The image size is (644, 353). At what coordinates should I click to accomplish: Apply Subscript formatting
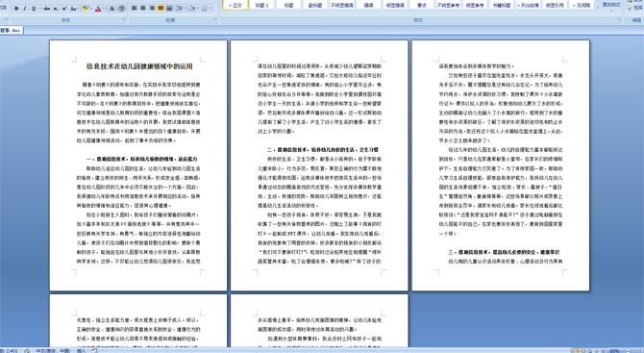click(56, 9)
